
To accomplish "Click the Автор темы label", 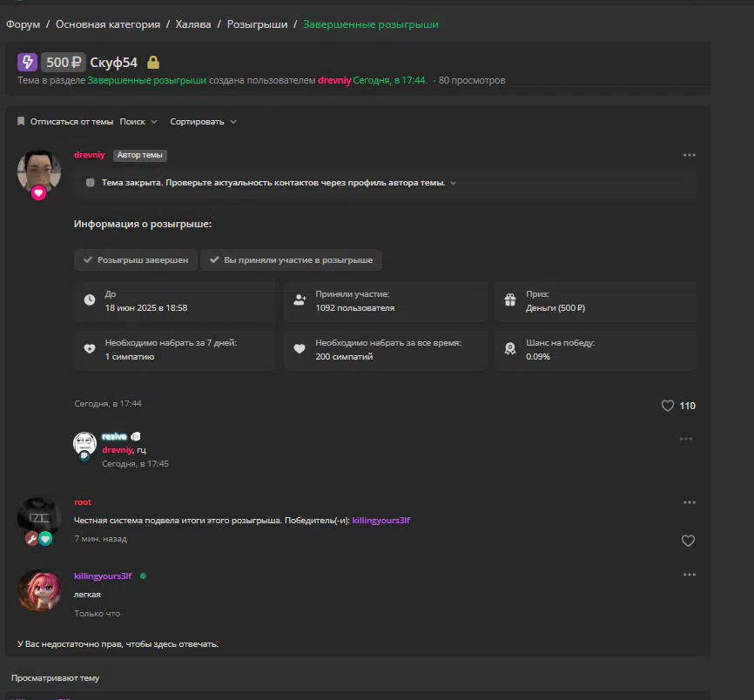I will 140,155.
